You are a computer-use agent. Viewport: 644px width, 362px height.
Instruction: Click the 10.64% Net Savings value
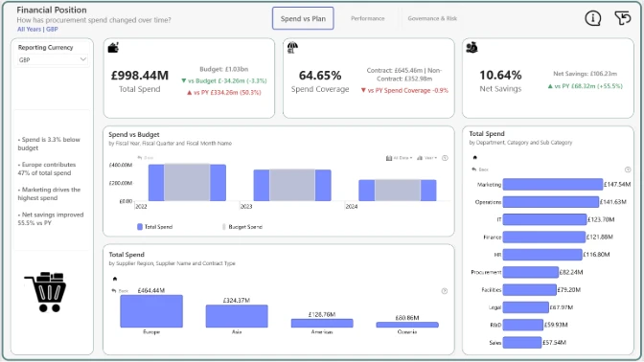click(x=500, y=75)
